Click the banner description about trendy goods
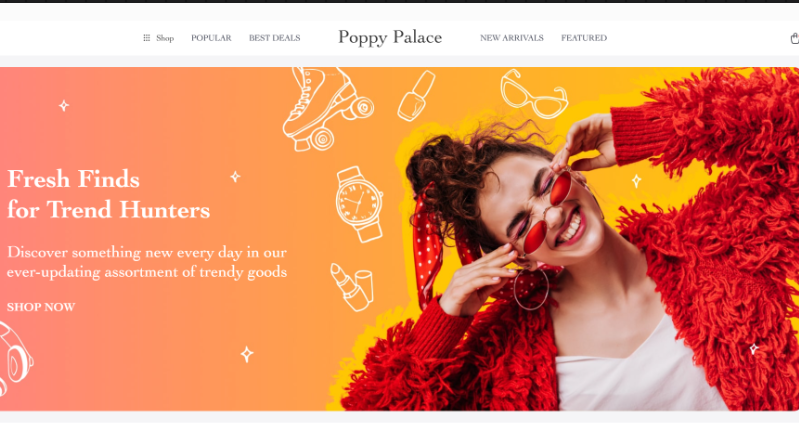This screenshot has width=799, height=431. (x=147, y=262)
